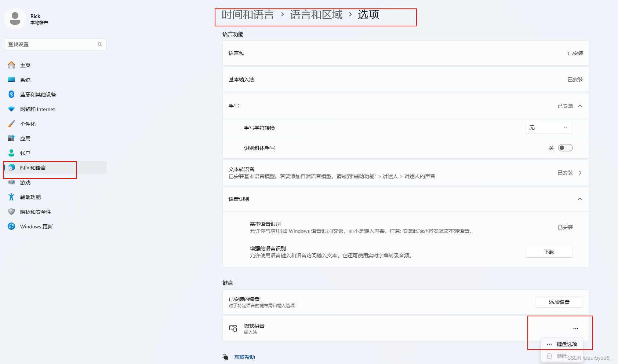Click the Windows 更新 refresh icon

coord(11,226)
